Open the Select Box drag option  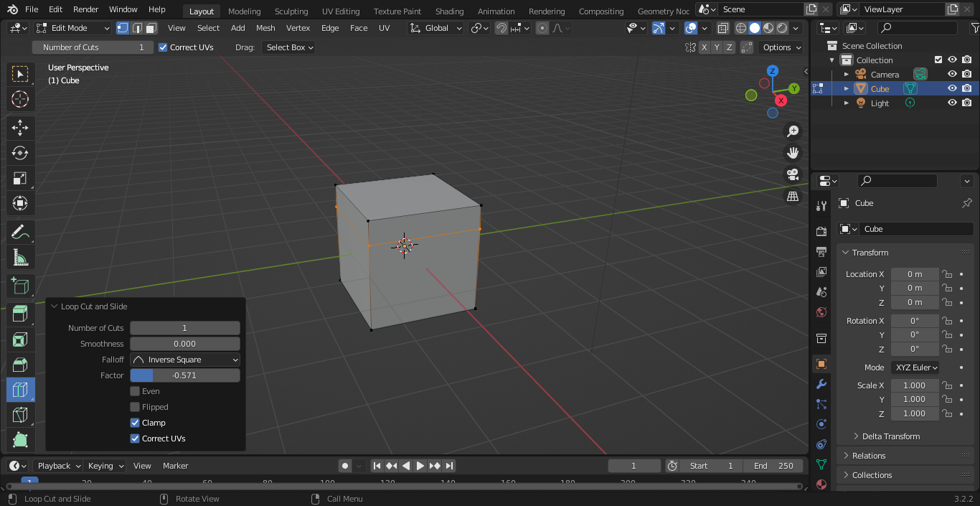[x=289, y=47]
